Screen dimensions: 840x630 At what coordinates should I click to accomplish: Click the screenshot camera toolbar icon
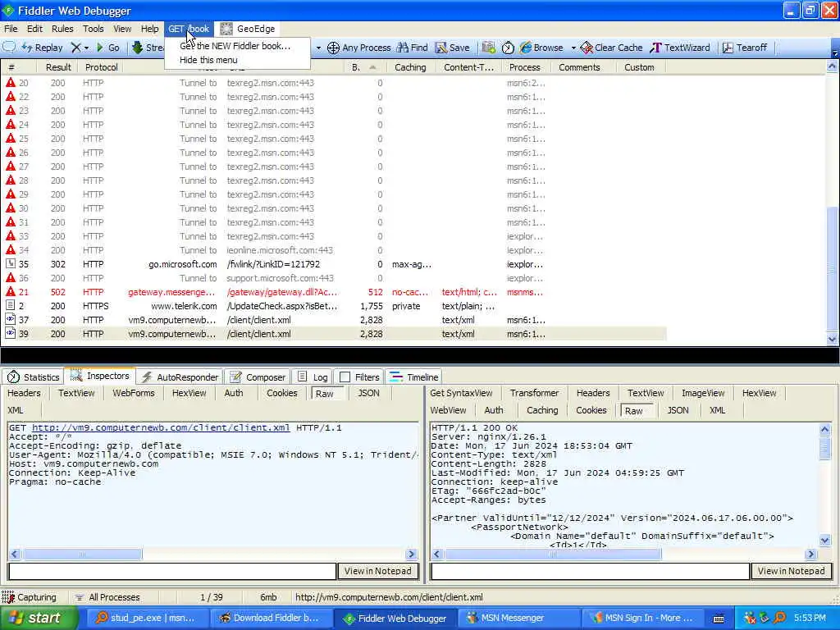coord(488,48)
